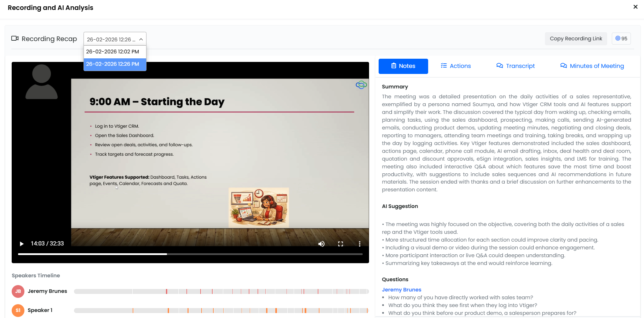The image size is (644, 318).
Task: Click the Copy Recording Link button
Action: [x=576, y=39]
